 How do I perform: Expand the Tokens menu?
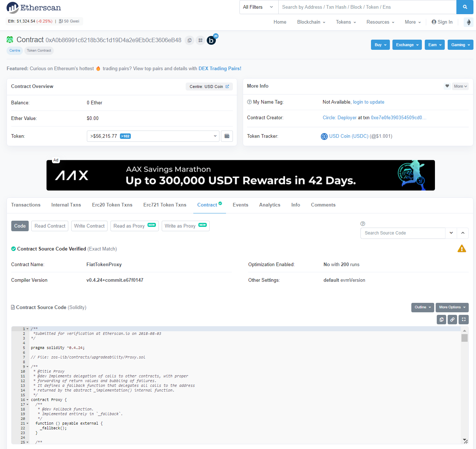(346, 22)
